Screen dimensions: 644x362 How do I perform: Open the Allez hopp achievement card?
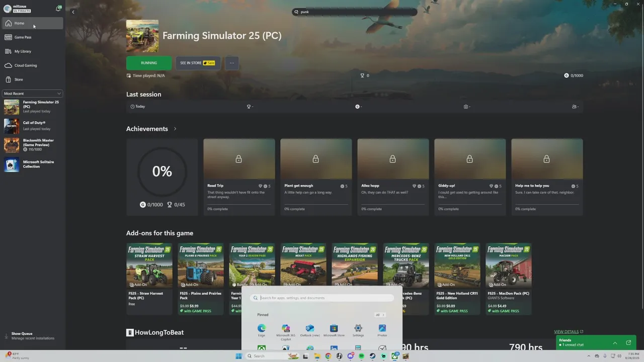(393, 177)
